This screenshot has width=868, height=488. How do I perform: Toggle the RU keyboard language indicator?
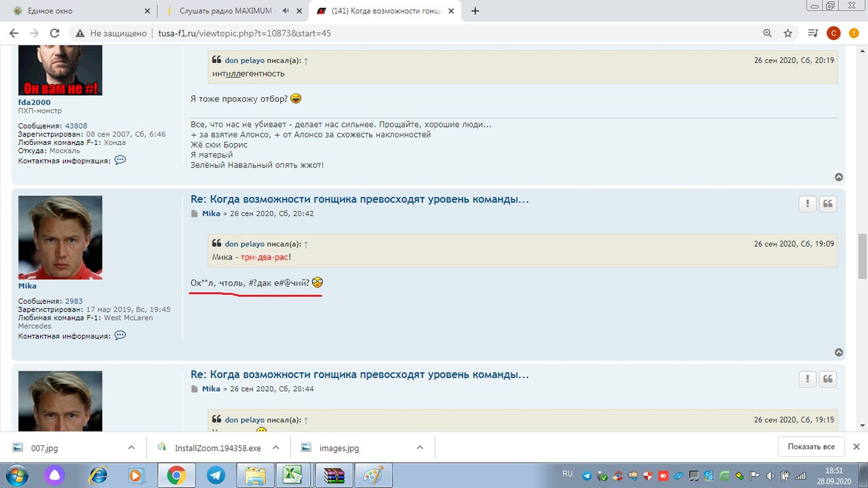[567, 474]
